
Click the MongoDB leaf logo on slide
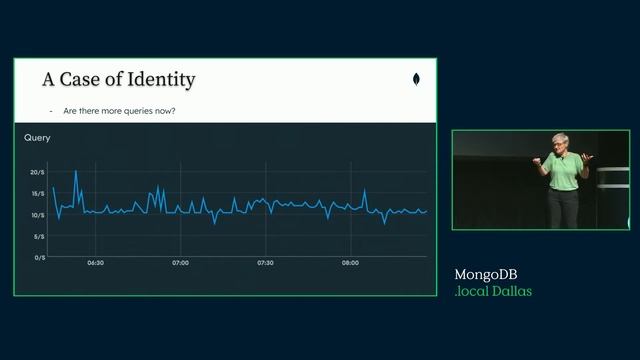416,79
